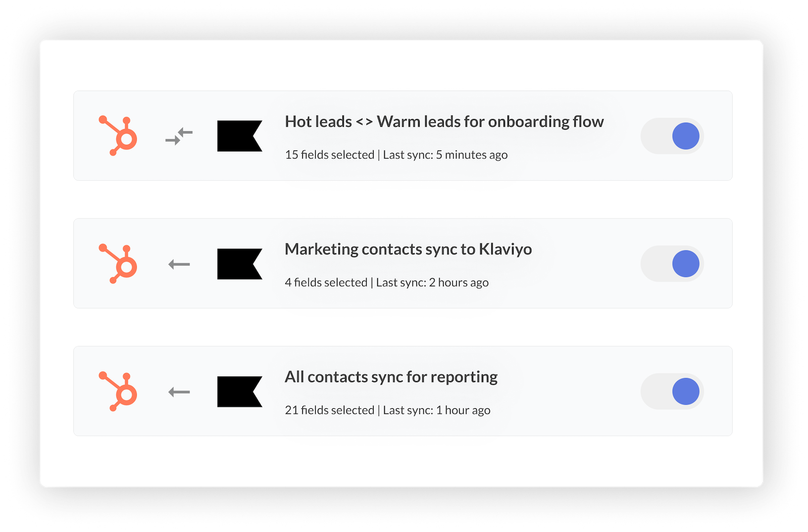Click two-way sync arrows in Hot leads row
Viewport: 808px width, 532px height.
click(179, 136)
